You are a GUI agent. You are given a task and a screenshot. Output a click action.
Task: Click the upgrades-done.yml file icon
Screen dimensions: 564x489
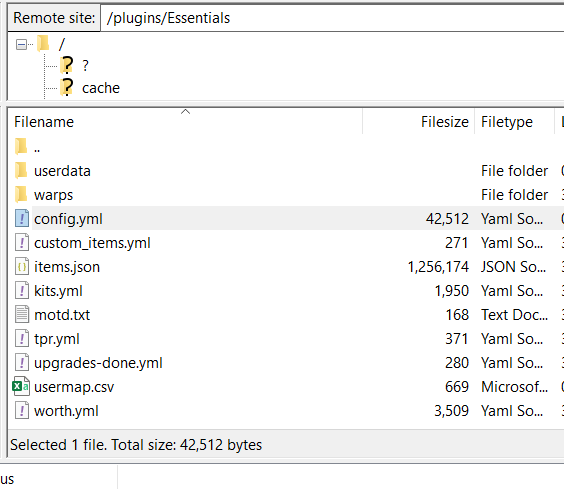[x=22, y=362]
